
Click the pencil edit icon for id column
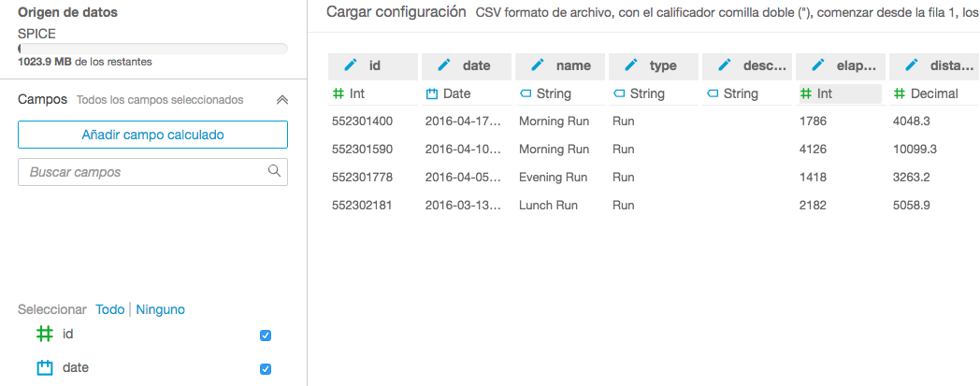[351, 65]
